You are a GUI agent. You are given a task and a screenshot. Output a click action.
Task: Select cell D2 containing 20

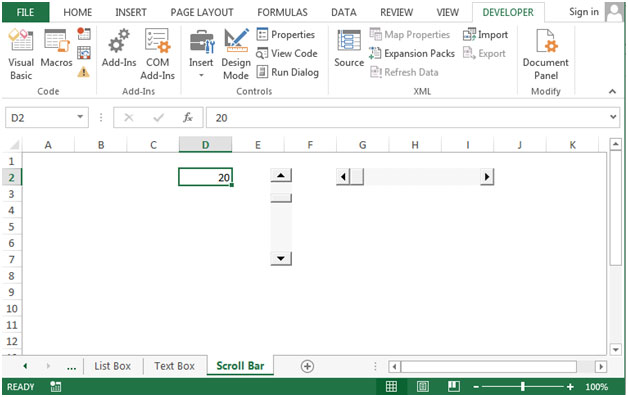(x=205, y=177)
